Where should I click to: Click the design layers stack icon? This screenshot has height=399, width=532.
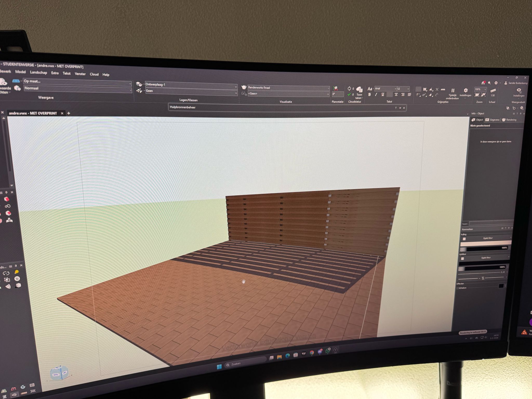coord(139,84)
